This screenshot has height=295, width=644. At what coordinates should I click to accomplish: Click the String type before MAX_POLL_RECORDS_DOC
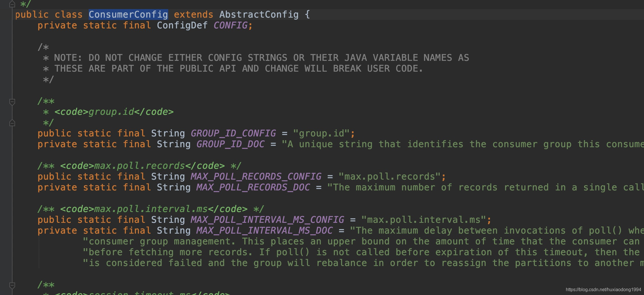[x=174, y=187]
